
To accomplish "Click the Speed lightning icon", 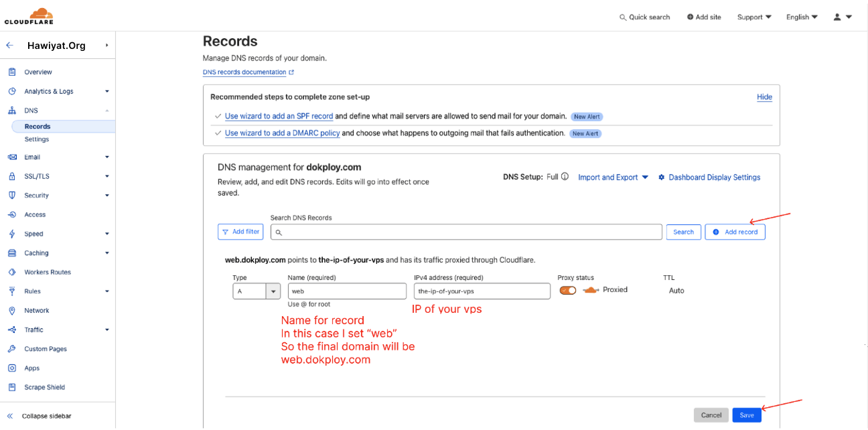I will pos(12,233).
